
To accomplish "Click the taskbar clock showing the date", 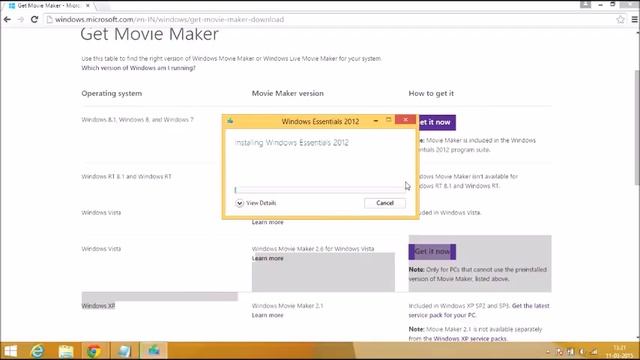I will 619,351.
